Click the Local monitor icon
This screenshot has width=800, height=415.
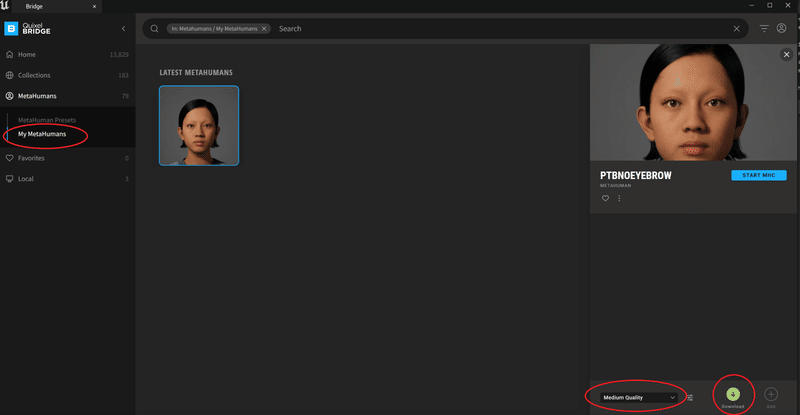pos(9,179)
